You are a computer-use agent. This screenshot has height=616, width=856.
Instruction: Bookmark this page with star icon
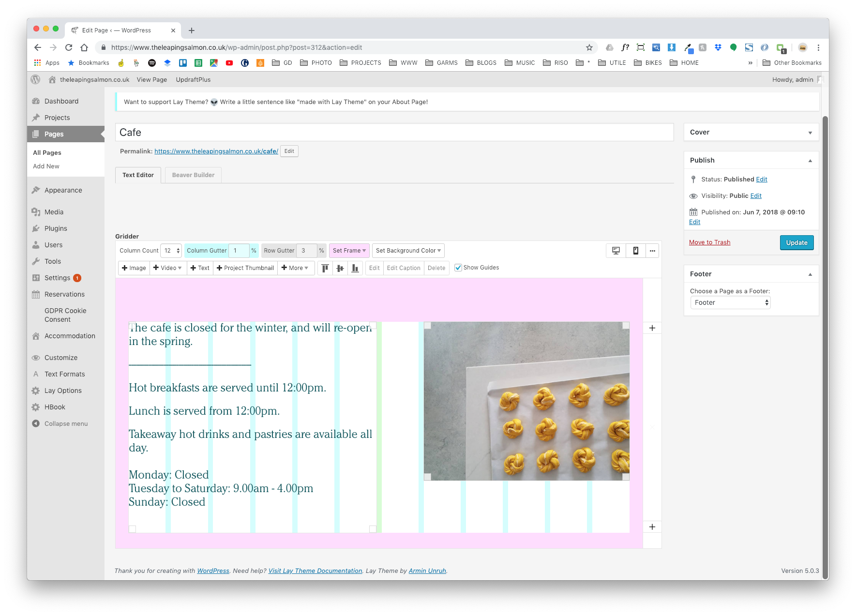coord(589,47)
